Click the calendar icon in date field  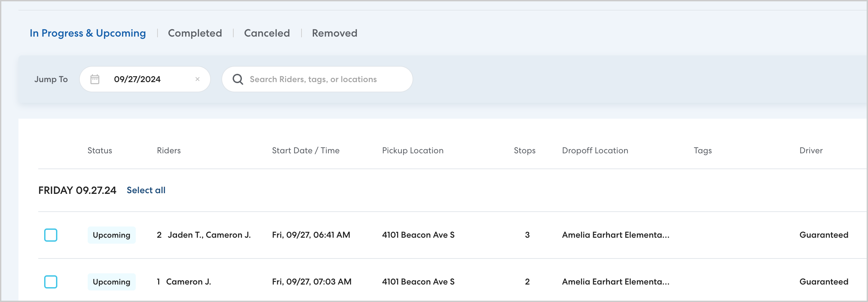click(x=95, y=79)
